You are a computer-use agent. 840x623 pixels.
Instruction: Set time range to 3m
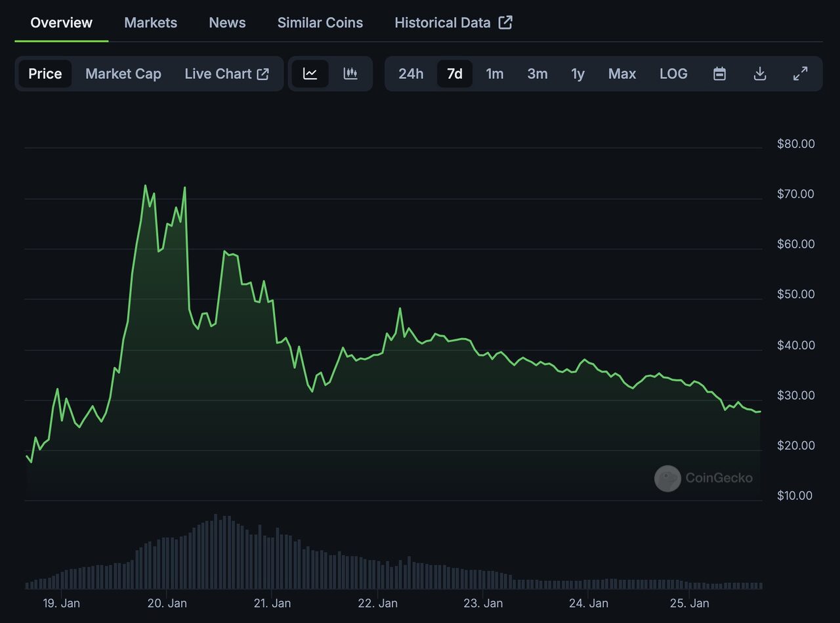click(x=537, y=74)
